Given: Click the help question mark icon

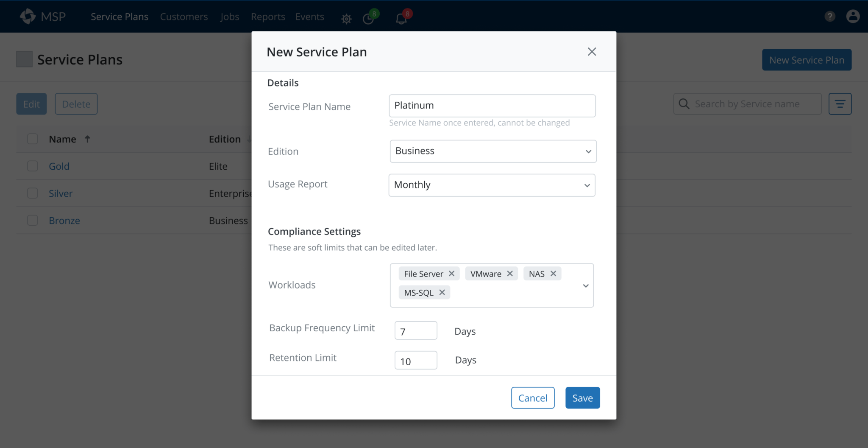Looking at the screenshot, I should (829, 17).
